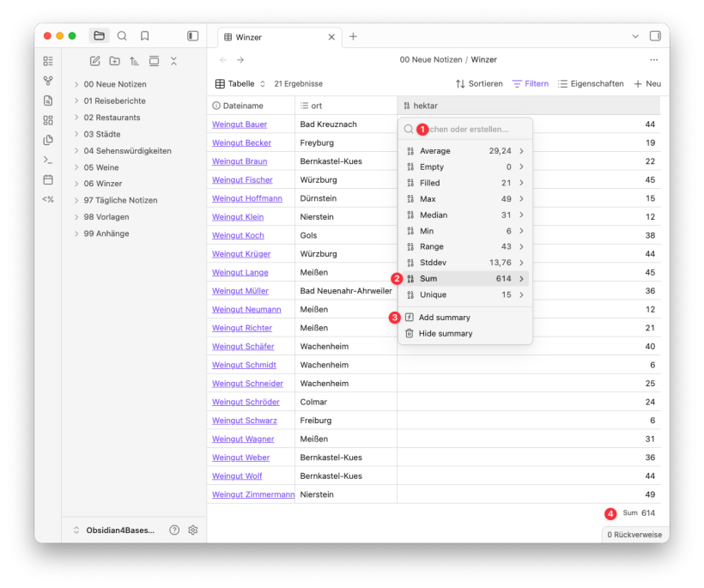Create a new folder in file explorer
Image resolution: width=704 pixels, height=588 pixels.
pyautogui.click(x=115, y=61)
